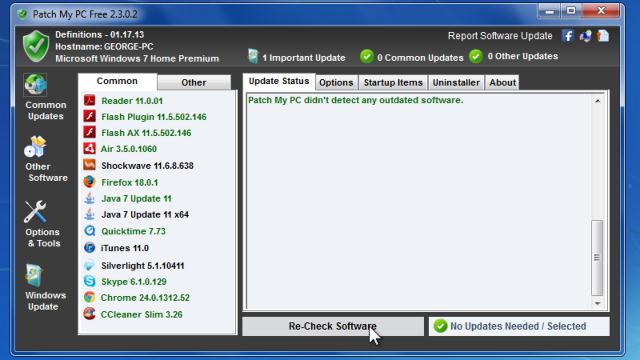
Task: Open Options & Tools wrench icon
Action: pos(35,211)
